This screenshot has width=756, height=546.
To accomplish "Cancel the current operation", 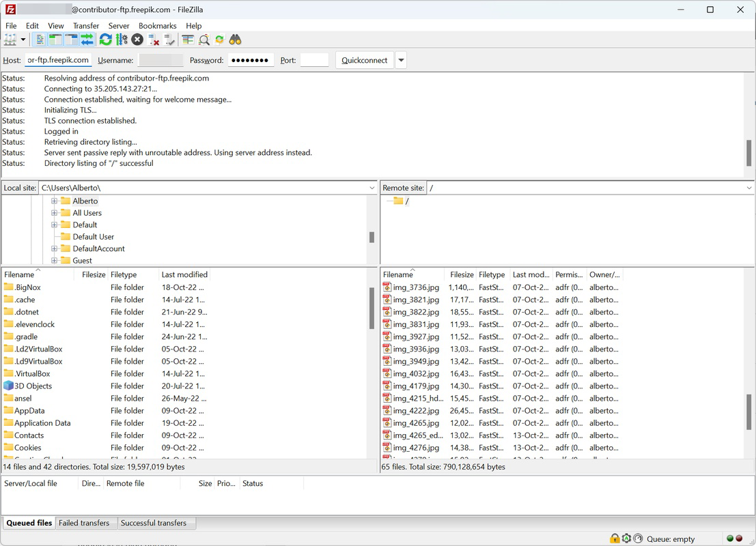I will pos(136,39).
